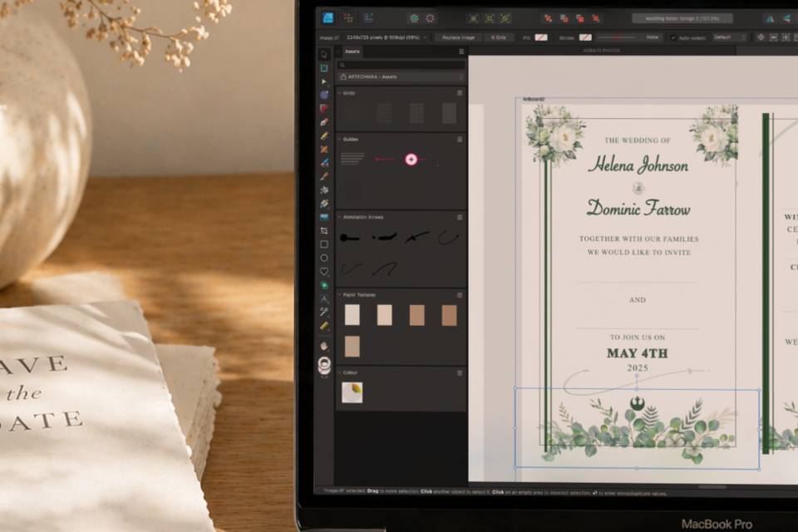This screenshot has width=798, height=532.
Task: Select the Crop tool
Action: (324, 230)
